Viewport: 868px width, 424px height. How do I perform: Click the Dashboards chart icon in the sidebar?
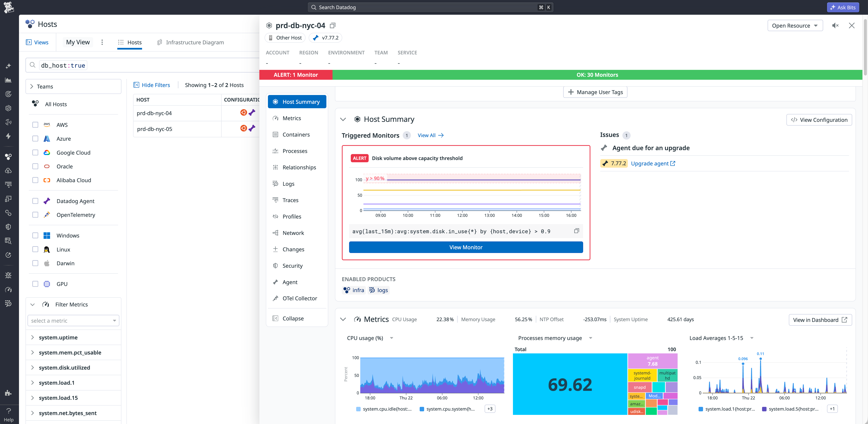click(x=8, y=80)
